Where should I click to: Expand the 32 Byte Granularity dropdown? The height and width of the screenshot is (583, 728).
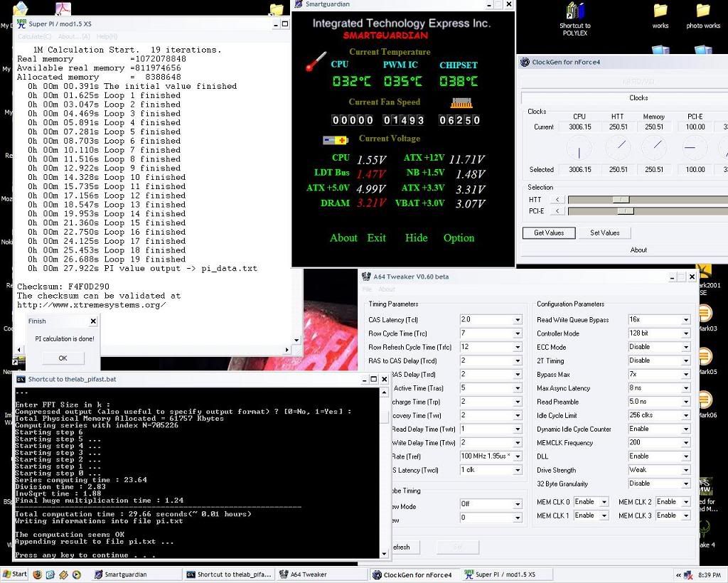[x=686, y=483]
